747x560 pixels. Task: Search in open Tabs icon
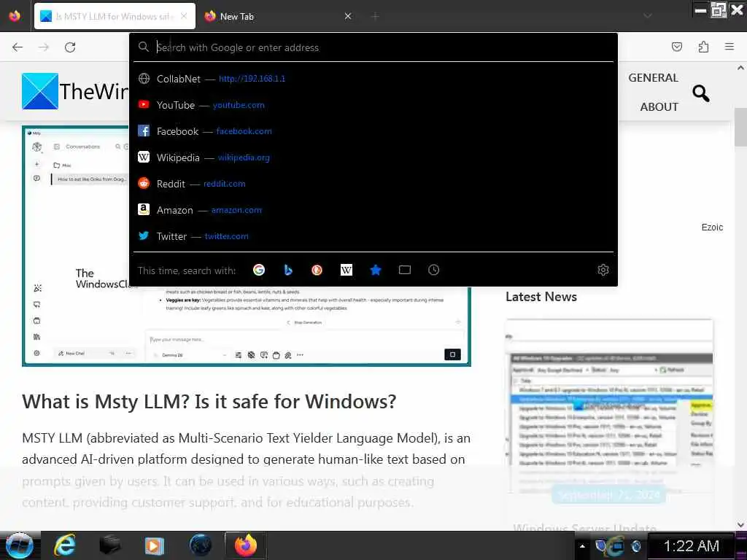(404, 270)
